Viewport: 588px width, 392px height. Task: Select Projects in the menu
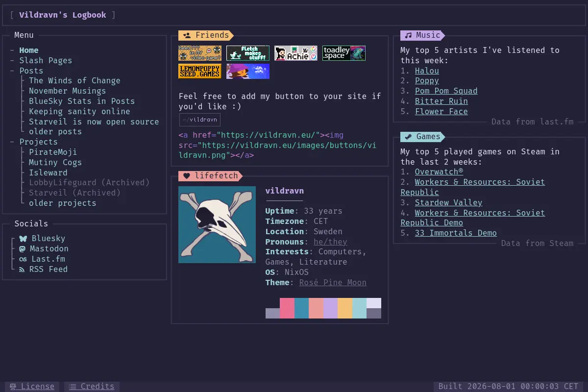(39, 142)
